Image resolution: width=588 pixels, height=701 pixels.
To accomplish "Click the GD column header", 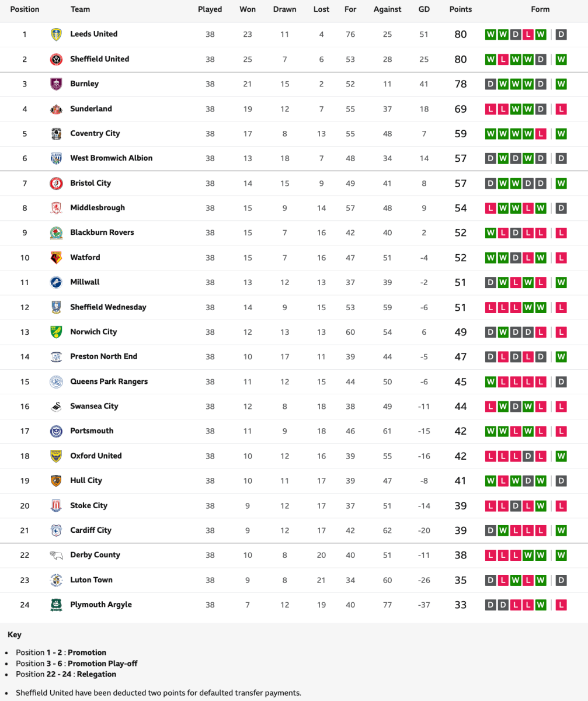I will pyautogui.click(x=424, y=9).
